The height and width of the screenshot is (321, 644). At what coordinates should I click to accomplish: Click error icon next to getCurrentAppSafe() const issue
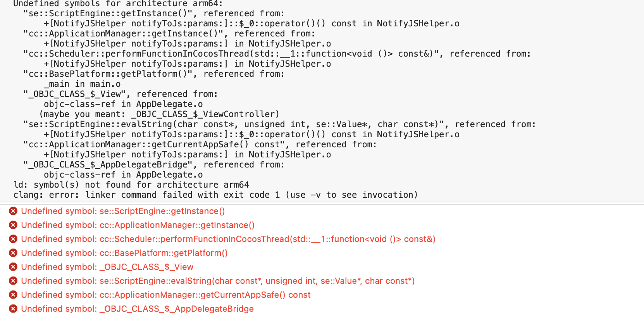coord(13,295)
